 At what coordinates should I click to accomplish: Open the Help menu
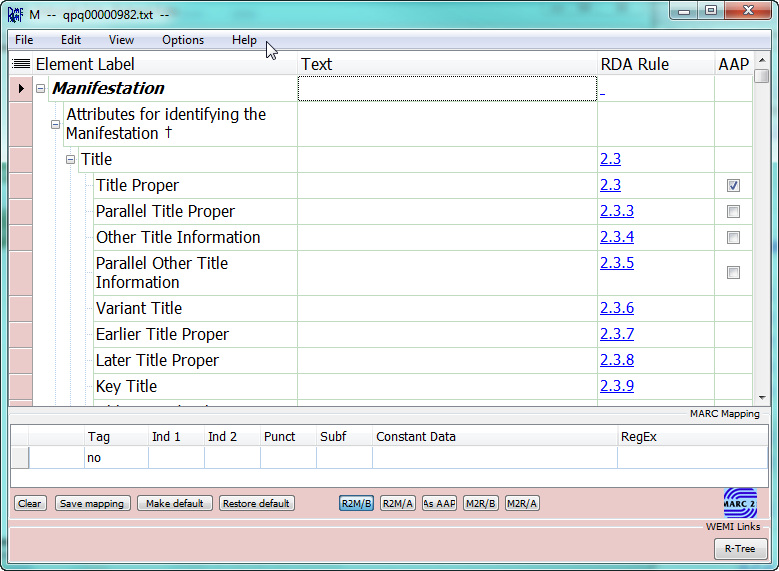click(x=244, y=40)
